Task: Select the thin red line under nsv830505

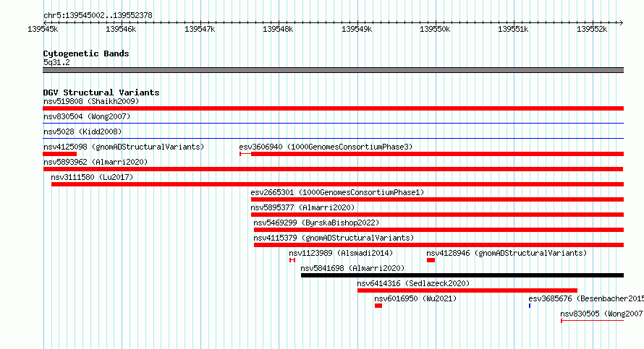Action: 592,321
